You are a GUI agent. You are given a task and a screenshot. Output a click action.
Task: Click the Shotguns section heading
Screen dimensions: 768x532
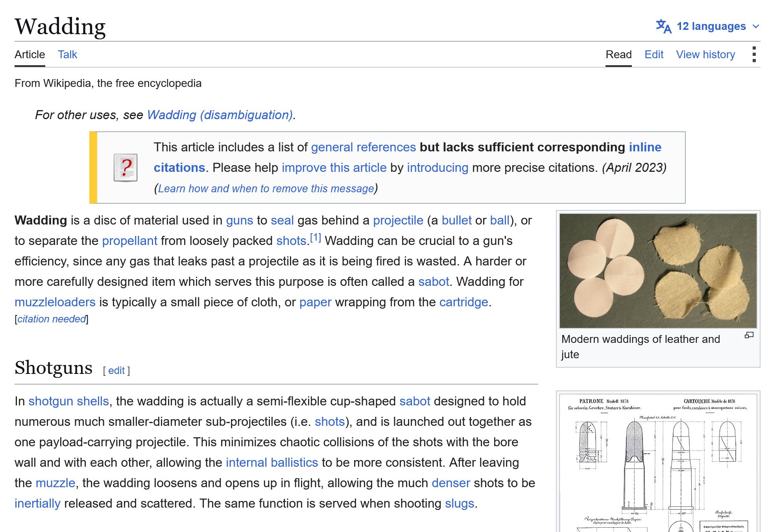pos(54,368)
